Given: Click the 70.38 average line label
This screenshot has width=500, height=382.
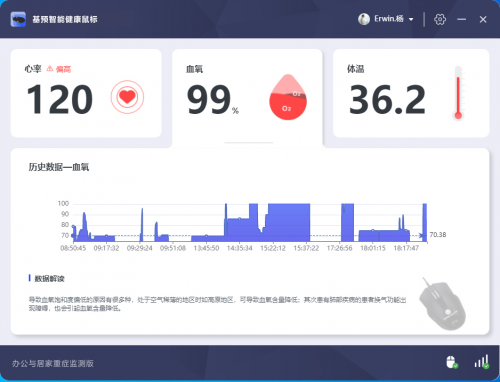Looking at the screenshot, I should 438,235.
